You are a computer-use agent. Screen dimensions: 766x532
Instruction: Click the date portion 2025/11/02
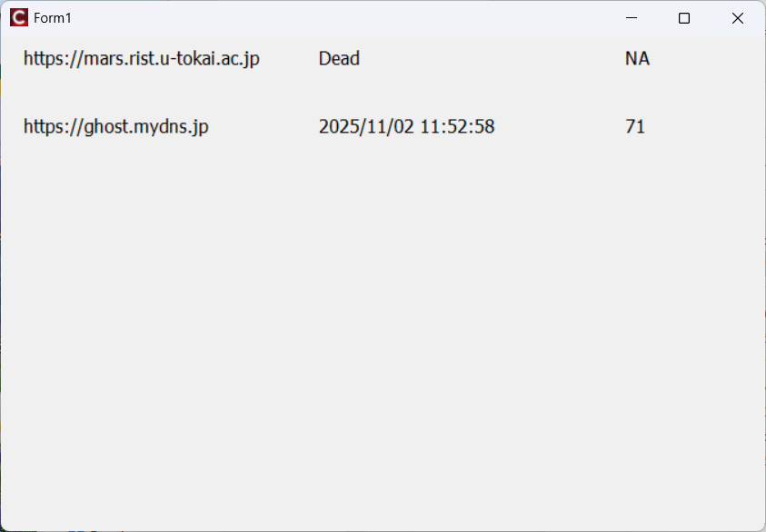[x=366, y=126]
